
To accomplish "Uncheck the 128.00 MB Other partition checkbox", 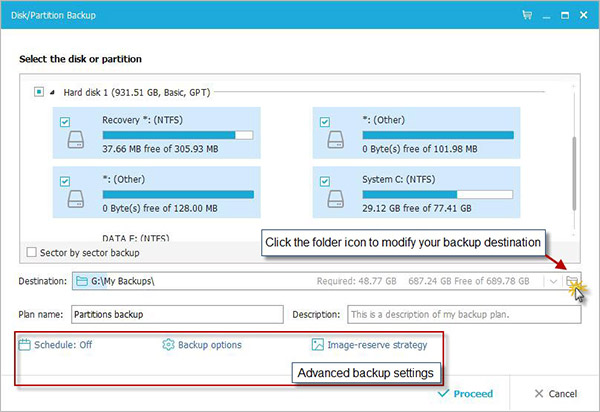I will [x=65, y=181].
